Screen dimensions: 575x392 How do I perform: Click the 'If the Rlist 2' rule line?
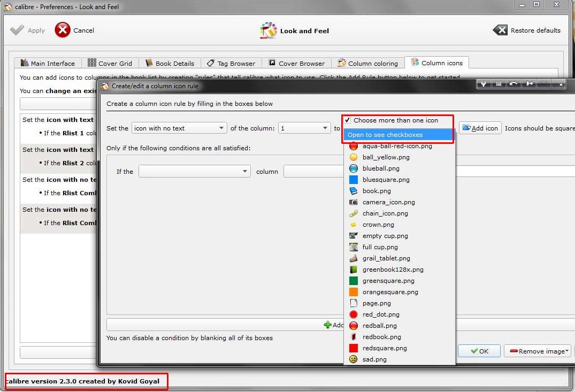68,163
